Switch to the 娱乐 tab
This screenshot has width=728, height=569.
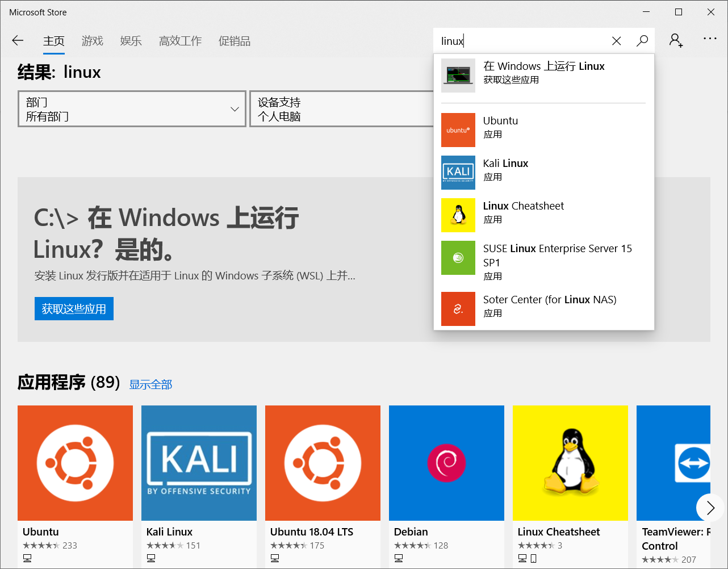(x=131, y=41)
